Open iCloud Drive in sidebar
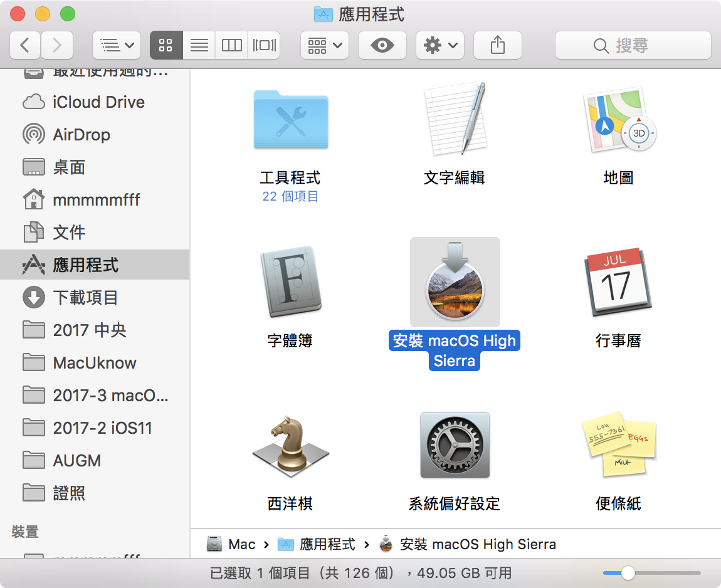The width and height of the screenshot is (721, 588). click(x=95, y=102)
